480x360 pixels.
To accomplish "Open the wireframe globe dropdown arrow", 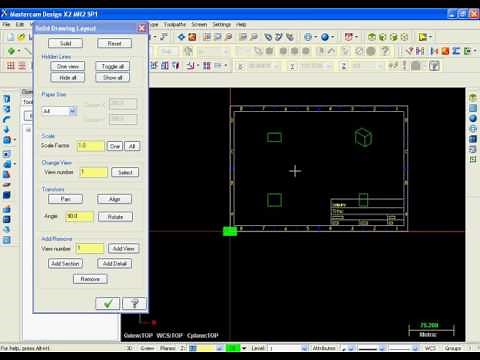I will [x=315, y=37].
